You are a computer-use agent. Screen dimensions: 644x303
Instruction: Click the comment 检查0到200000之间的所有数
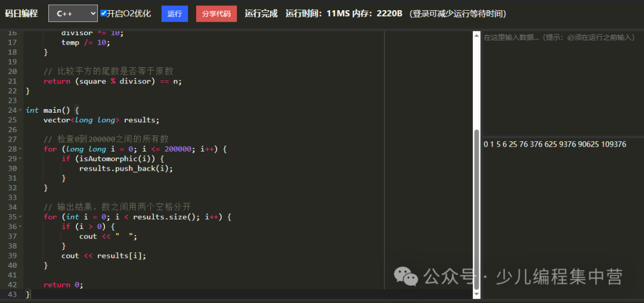pyautogui.click(x=106, y=139)
